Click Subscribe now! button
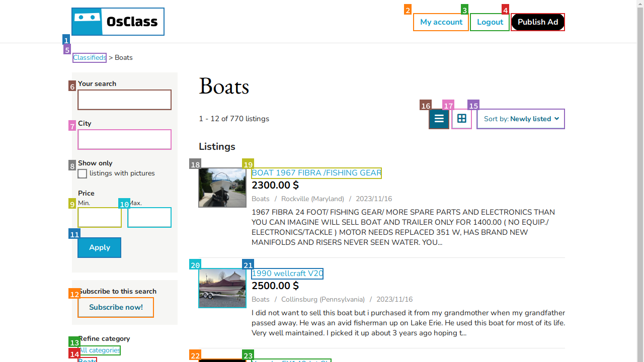This screenshot has width=644, height=362. (116, 307)
